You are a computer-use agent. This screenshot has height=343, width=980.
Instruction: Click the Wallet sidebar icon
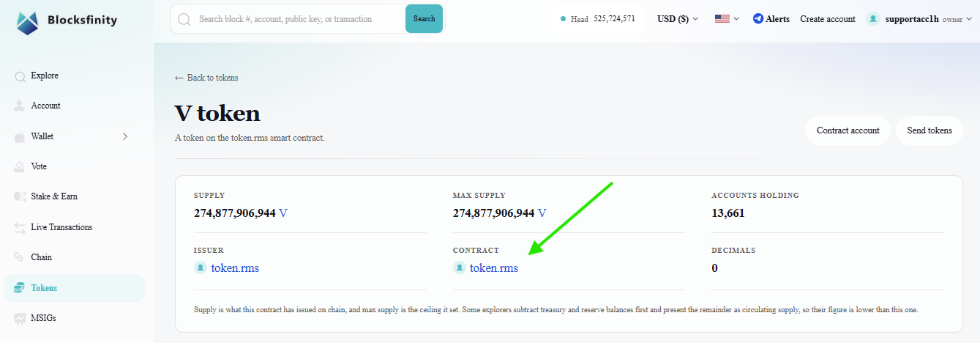coord(20,137)
